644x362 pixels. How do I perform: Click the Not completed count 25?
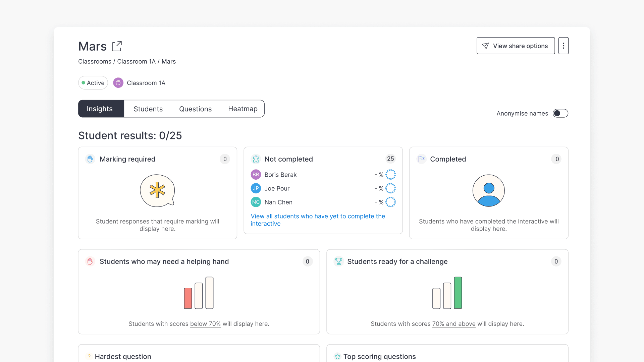click(x=390, y=159)
